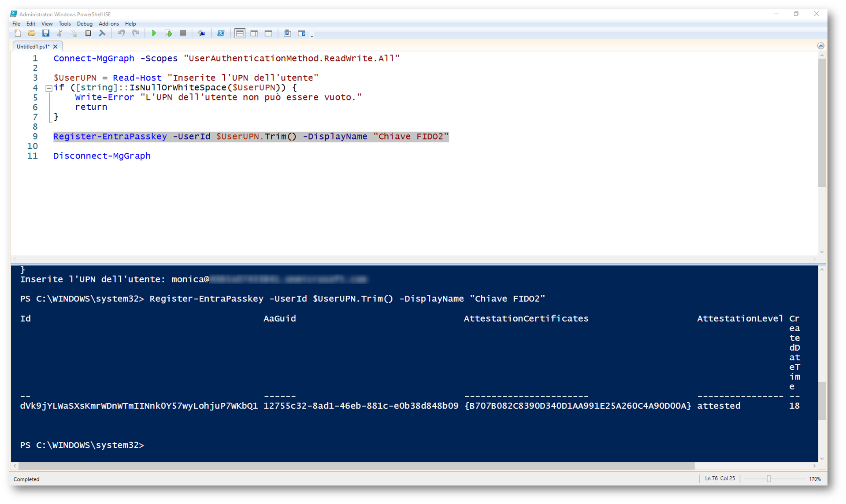Open the toolbar overflow options arrow
This screenshot has height=504, width=846.
[x=312, y=35]
